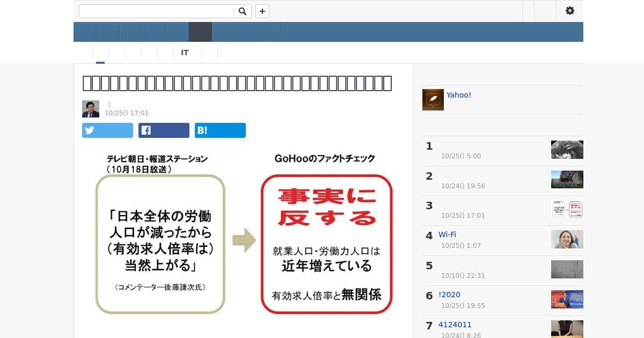Click the article headline text
This screenshot has height=338, width=644.
pyautogui.click(x=237, y=83)
